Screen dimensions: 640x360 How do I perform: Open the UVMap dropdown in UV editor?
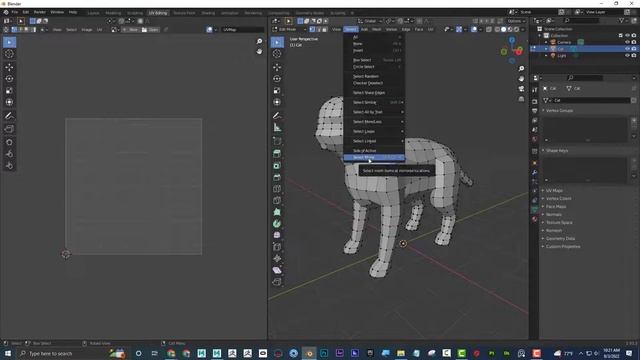tap(242, 29)
